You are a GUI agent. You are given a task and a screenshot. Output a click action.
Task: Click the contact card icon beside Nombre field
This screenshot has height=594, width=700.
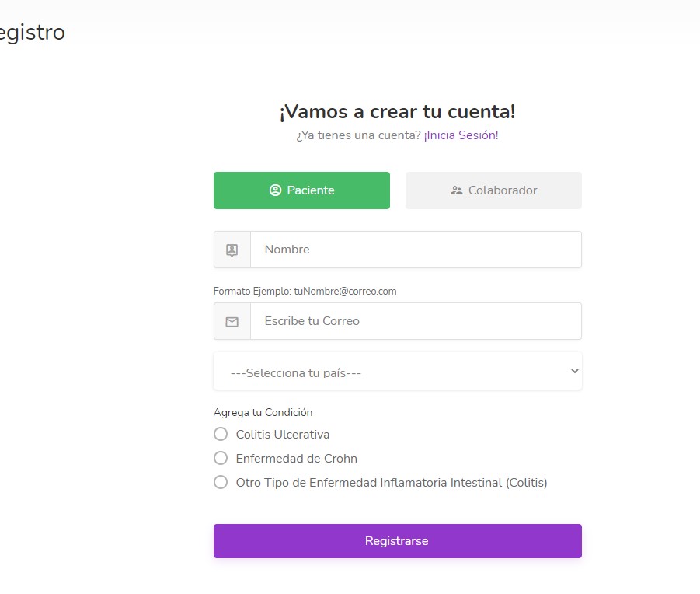[x=232, y=250]
